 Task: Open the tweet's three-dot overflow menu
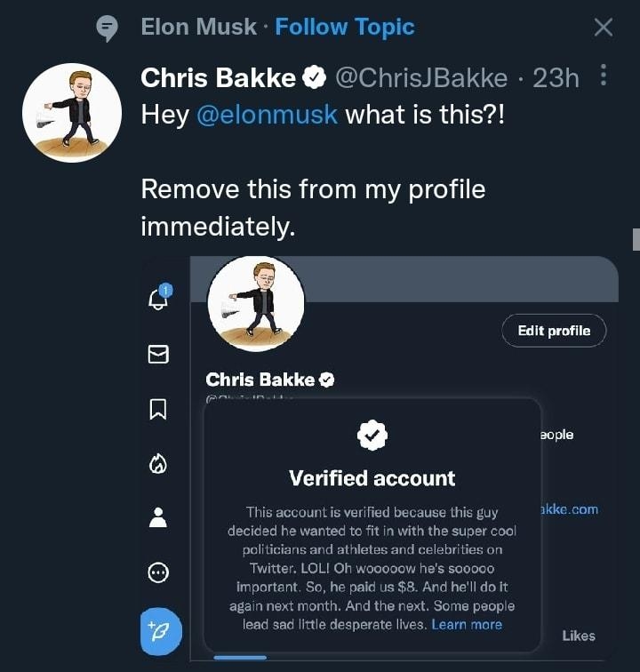604,76
